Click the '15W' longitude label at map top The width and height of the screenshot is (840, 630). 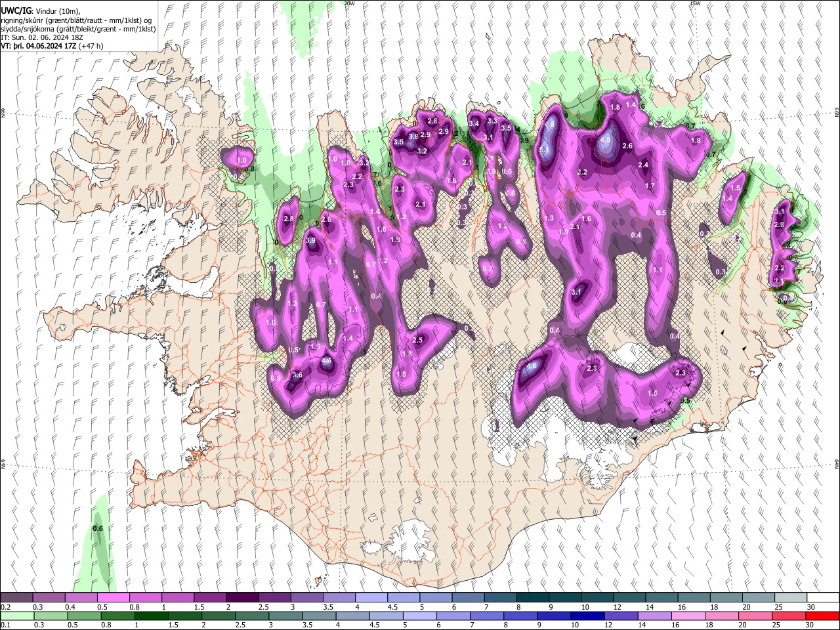(695, 3)
